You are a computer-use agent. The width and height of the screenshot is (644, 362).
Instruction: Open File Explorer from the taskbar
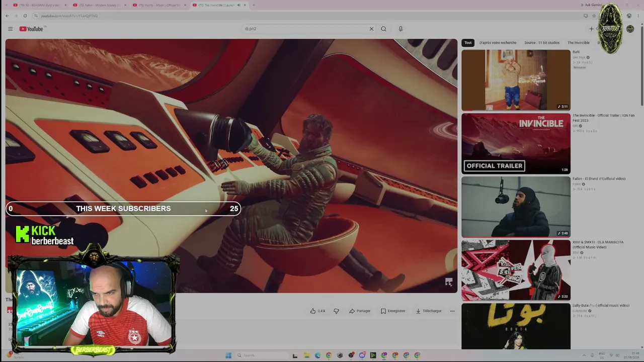[x=306, y=355]
